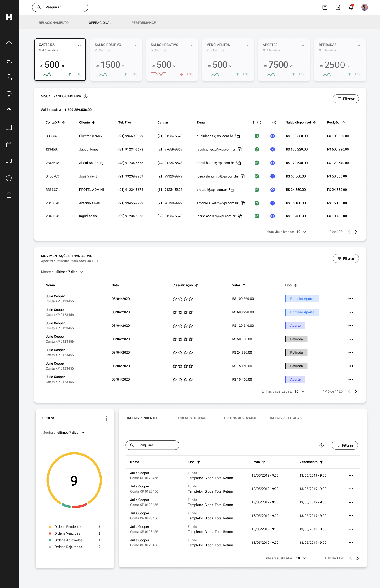Open row actions for the R$ 50.560.00 movement
380x588 pixels.
coord(351,339)
